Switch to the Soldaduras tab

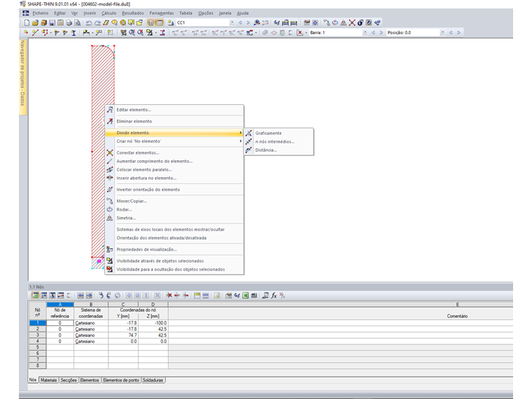tap(153, 380)
